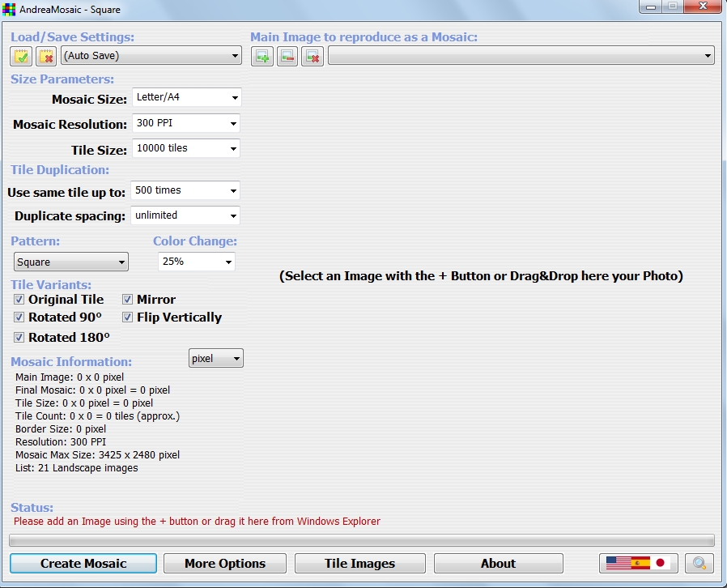The image size is (727, 588).
Task: Click the status progress bar
Action: [362, 540]
